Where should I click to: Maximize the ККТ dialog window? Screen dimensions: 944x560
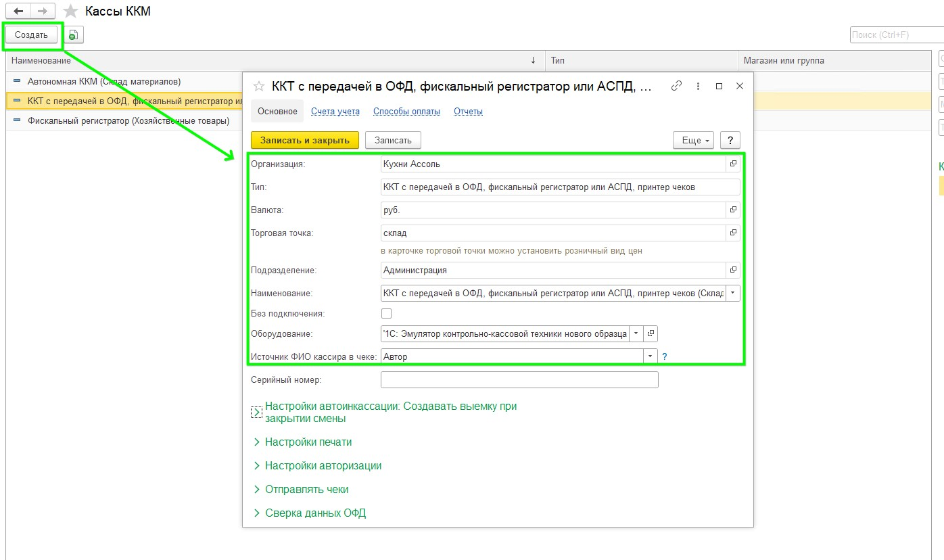pyautogui.click(x=719, y=87)
